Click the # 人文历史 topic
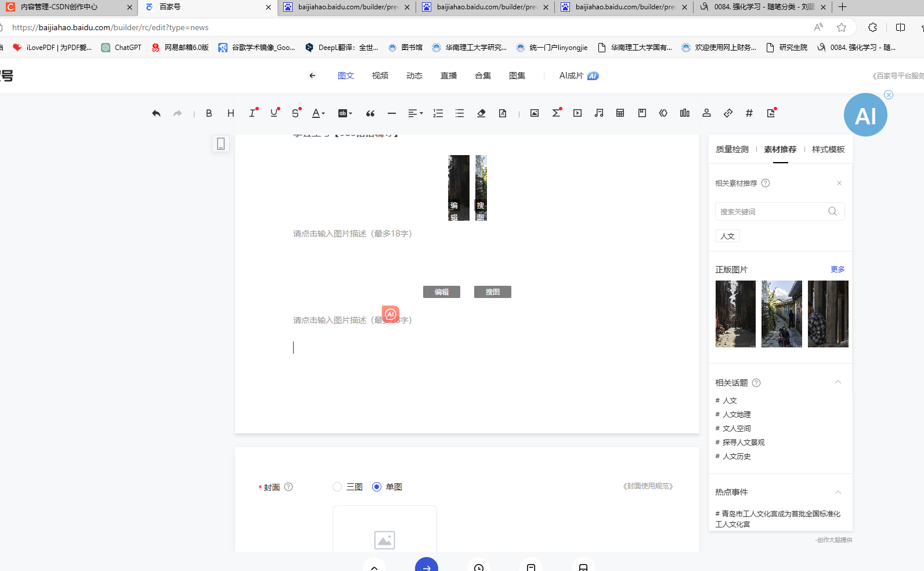 click(x=733, y=456)
